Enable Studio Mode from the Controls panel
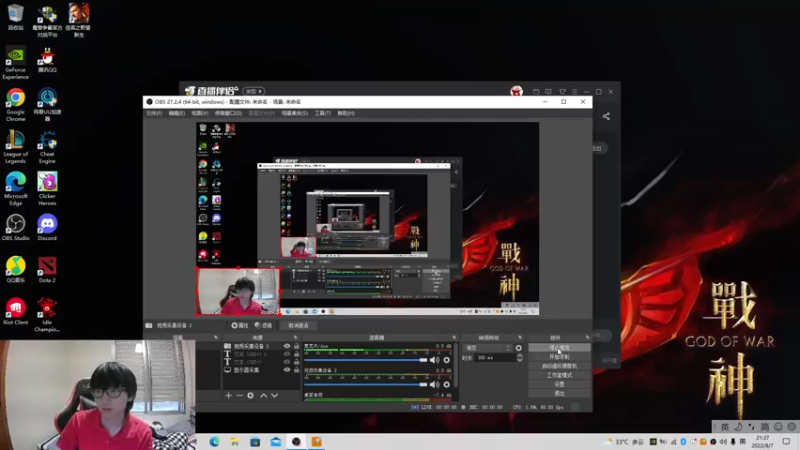Image resolution: width=800 pixels, height=450 pixels. [x=559, y=375]
